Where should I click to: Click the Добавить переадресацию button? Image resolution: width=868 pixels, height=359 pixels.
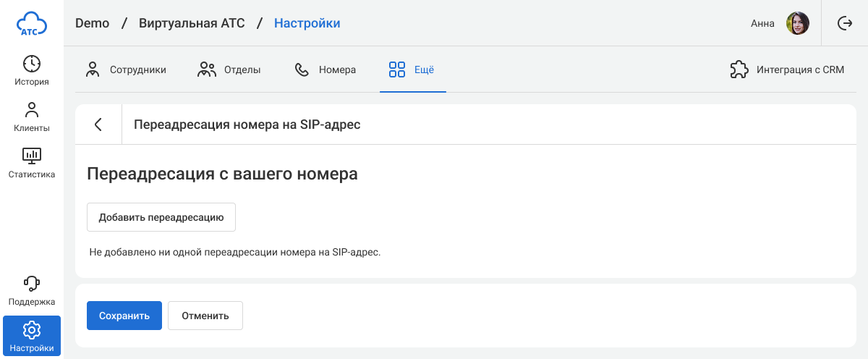(x=161, y=217)
